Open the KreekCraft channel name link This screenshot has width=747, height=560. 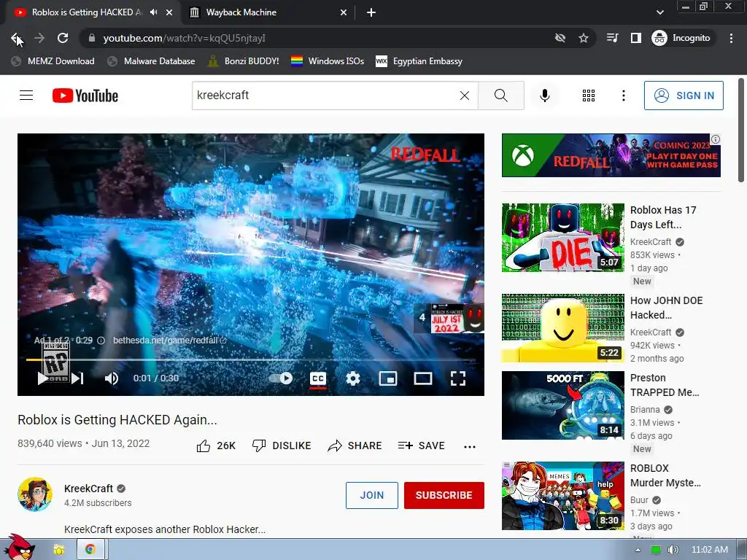click(x=88, y=489)
